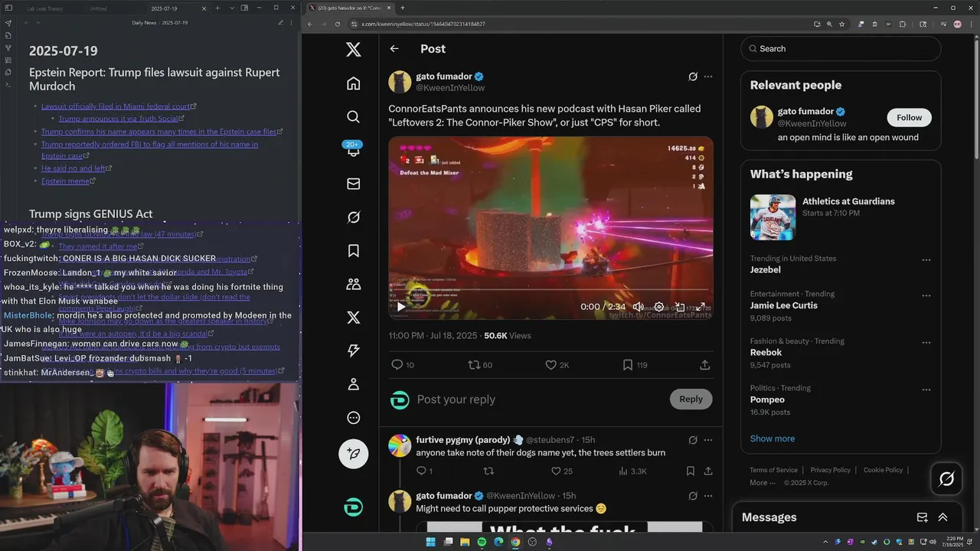The height and width of the screenshot is (551, 980).
Task: Open Pompeo trend options menu
Action: 926,390
